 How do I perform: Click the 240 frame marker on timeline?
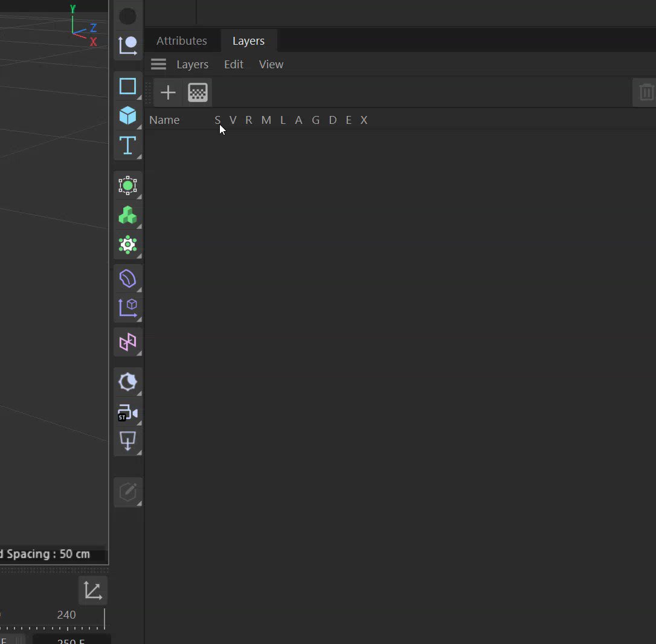point(66,615)
